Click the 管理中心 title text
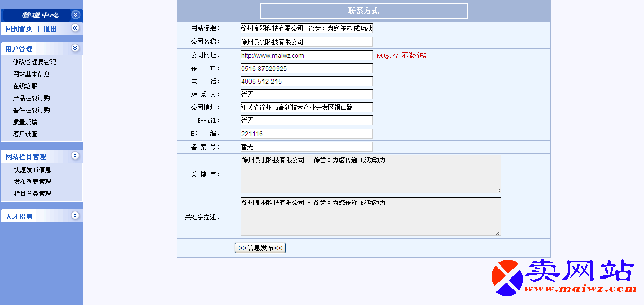 click(x=40, y=15)
